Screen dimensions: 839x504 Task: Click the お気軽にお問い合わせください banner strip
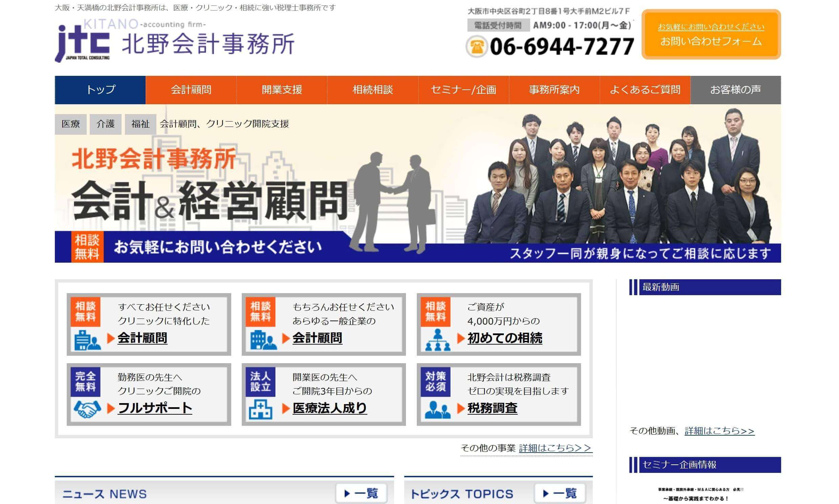(218, 247)
